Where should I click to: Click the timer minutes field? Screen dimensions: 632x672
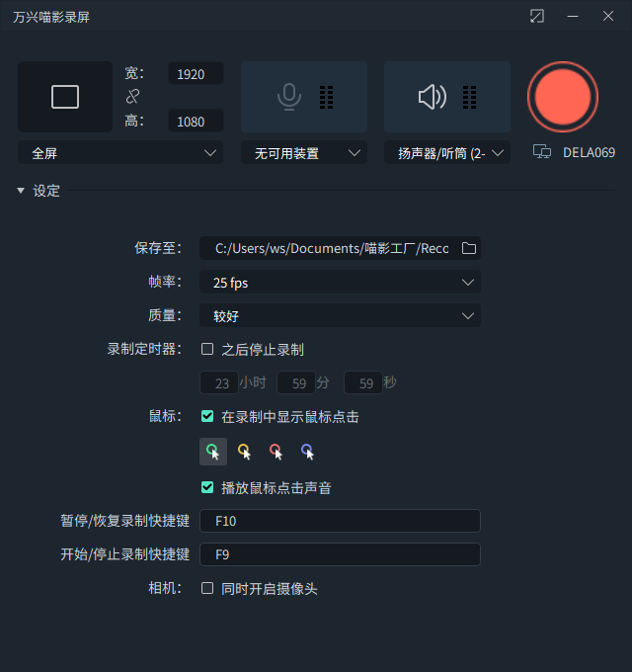coord(296,382)
